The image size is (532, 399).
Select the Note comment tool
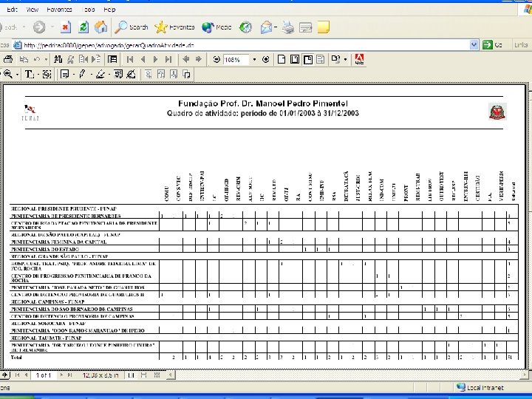(x=64, y=74)
